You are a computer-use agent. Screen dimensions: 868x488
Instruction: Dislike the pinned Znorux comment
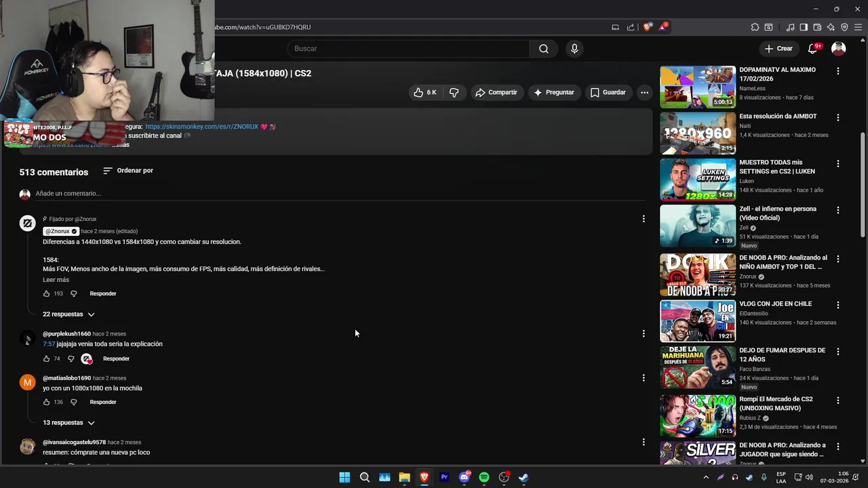click(x=74, y=293)
